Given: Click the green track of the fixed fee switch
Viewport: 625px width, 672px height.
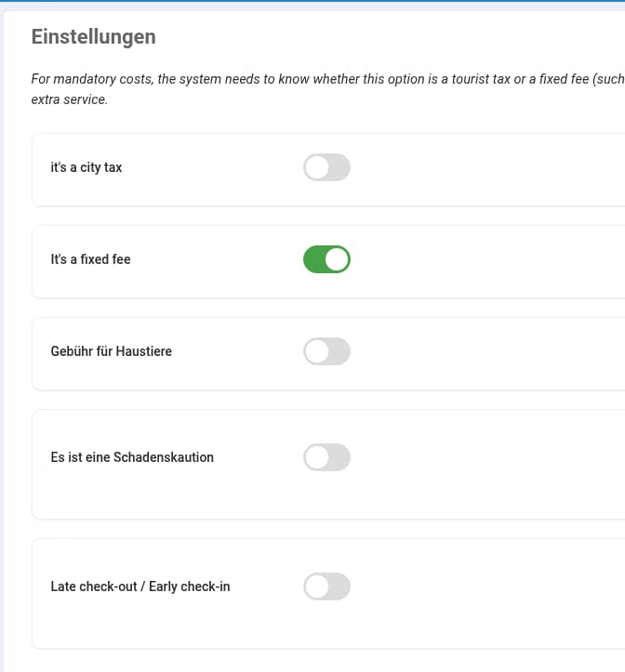Looking at the screenshot, I should [314, 259].
